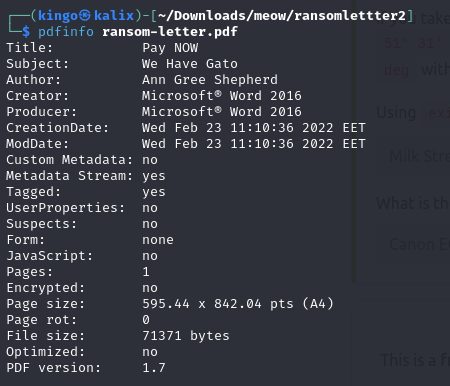Screen dimensions: 450x386
Task: Click the dollar sign prompt symbol
Action: click(x=26, y=32)
